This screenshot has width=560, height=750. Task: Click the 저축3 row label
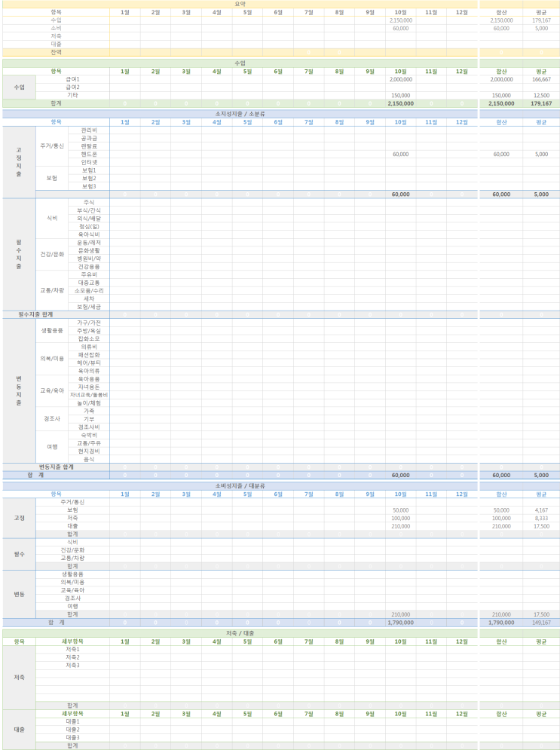pos(72,666)
